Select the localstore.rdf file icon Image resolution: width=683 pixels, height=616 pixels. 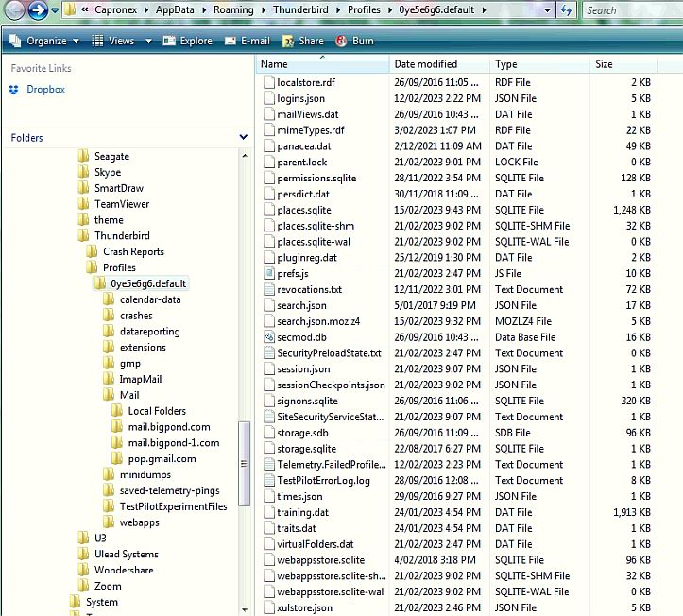(x=269, y=82)
